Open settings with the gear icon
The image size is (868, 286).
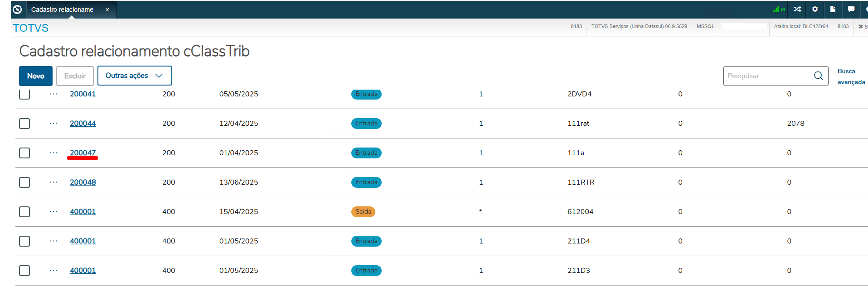pyautogui.click(x=815, y=9)
